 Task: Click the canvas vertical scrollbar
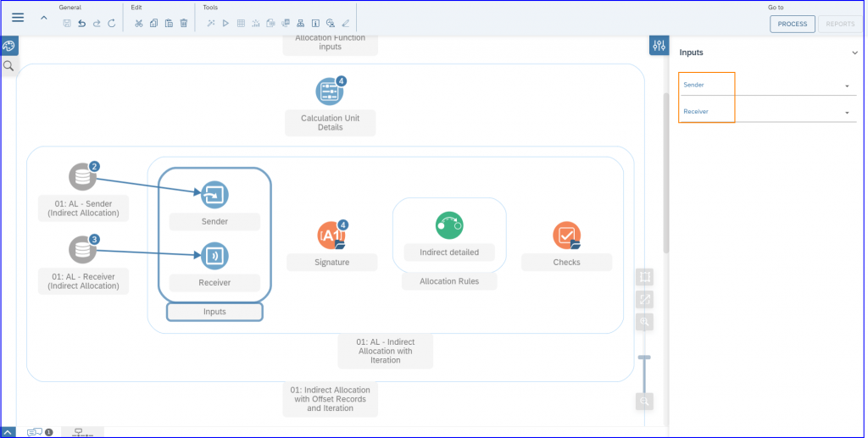[666, 173]
